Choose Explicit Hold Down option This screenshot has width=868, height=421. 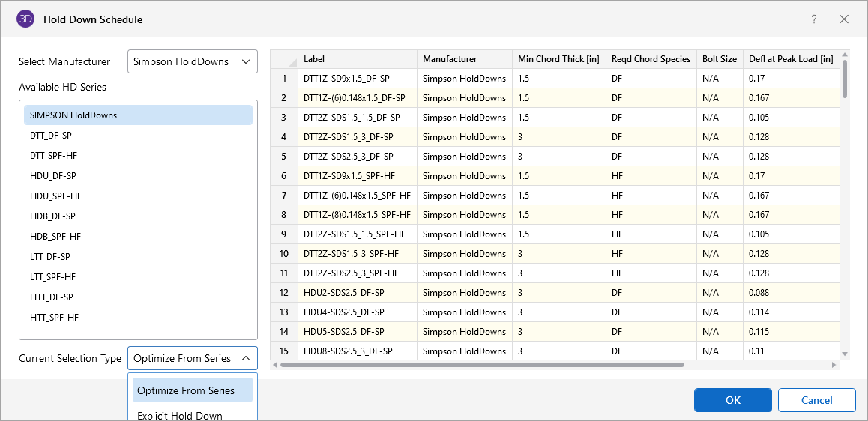click(x=180, y=415)
